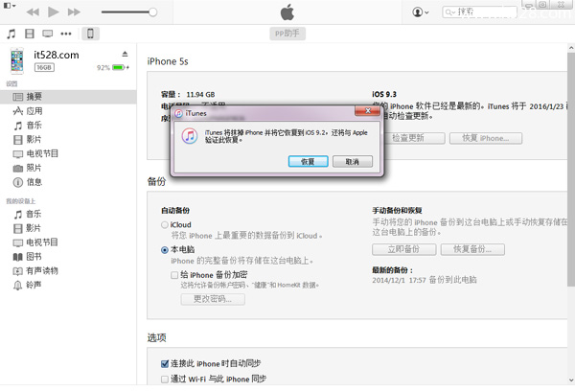575x392 pixels.
Task: Click the play button
Action: click(53, 12)
